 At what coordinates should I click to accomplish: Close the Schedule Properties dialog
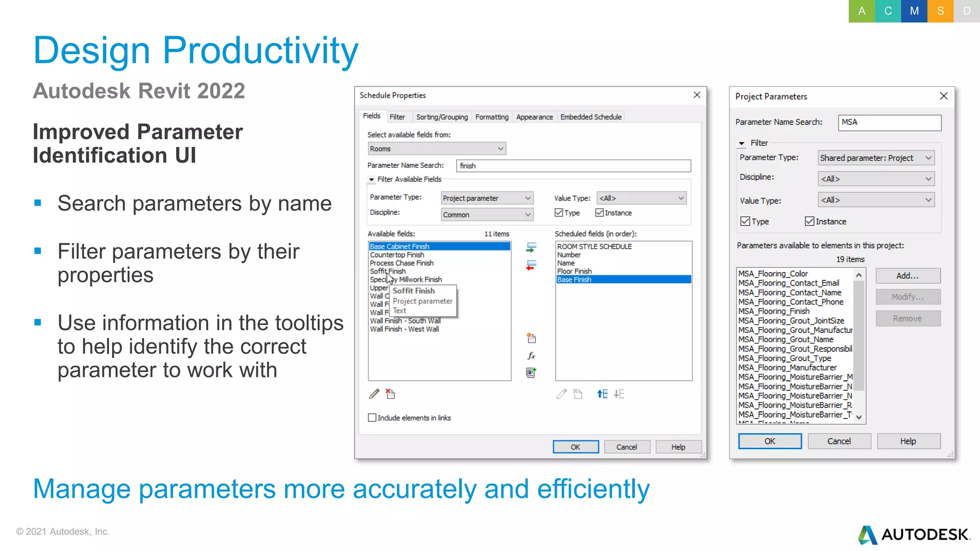click(x=697, y=95)
